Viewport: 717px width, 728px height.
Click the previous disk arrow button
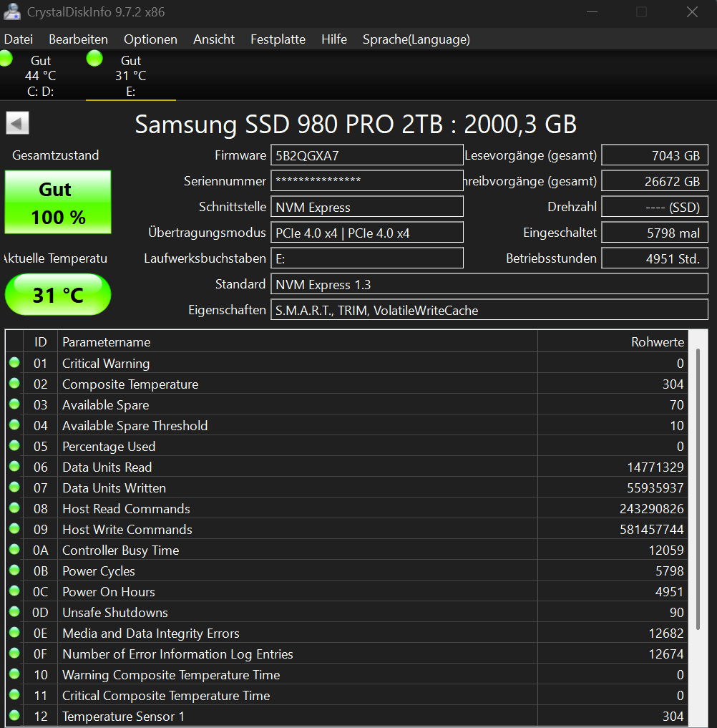[x=17, y=123]
